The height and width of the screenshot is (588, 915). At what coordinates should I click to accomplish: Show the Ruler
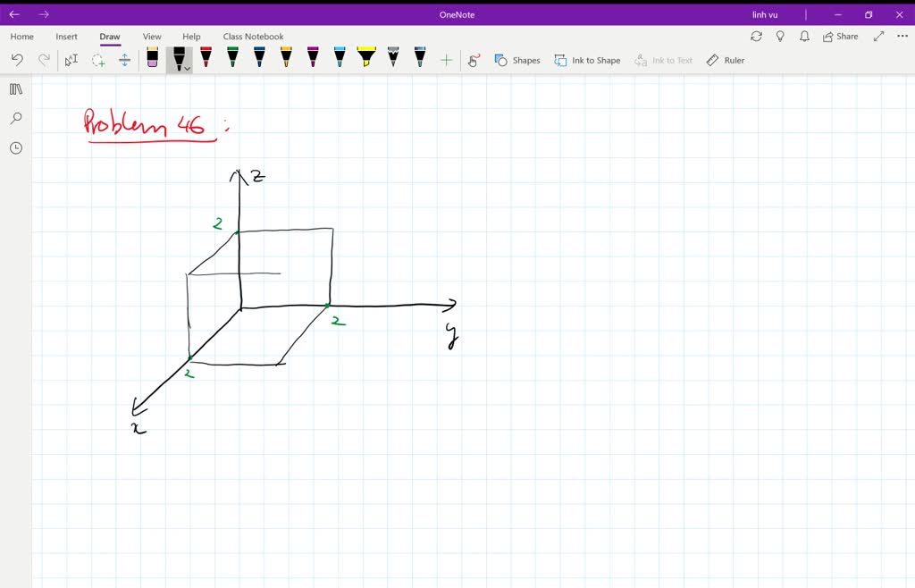click(725, 60)
